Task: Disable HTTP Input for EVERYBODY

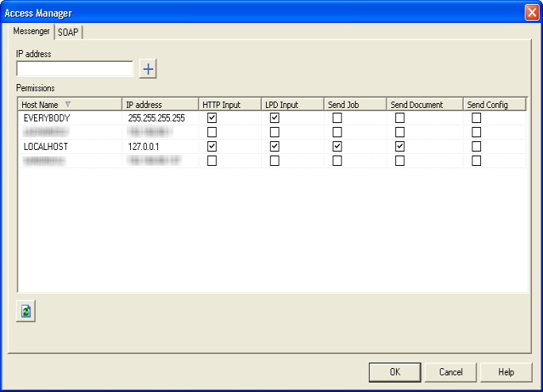Action: 212,118
